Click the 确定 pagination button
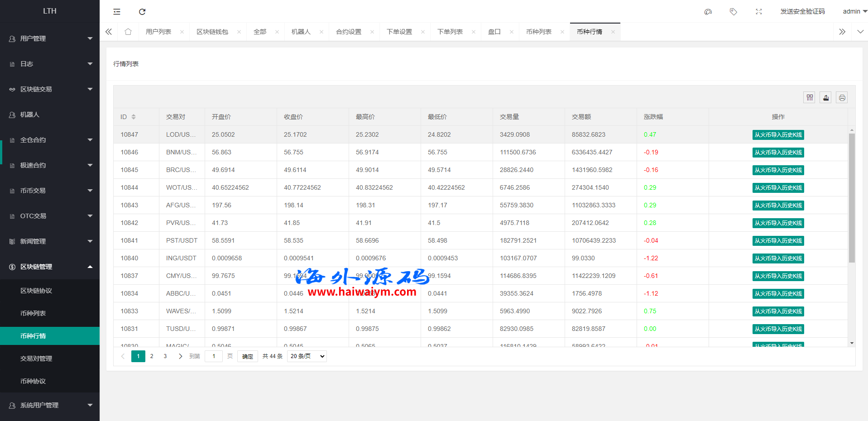Viewport: 868px width, 421px height. (248, 356)
